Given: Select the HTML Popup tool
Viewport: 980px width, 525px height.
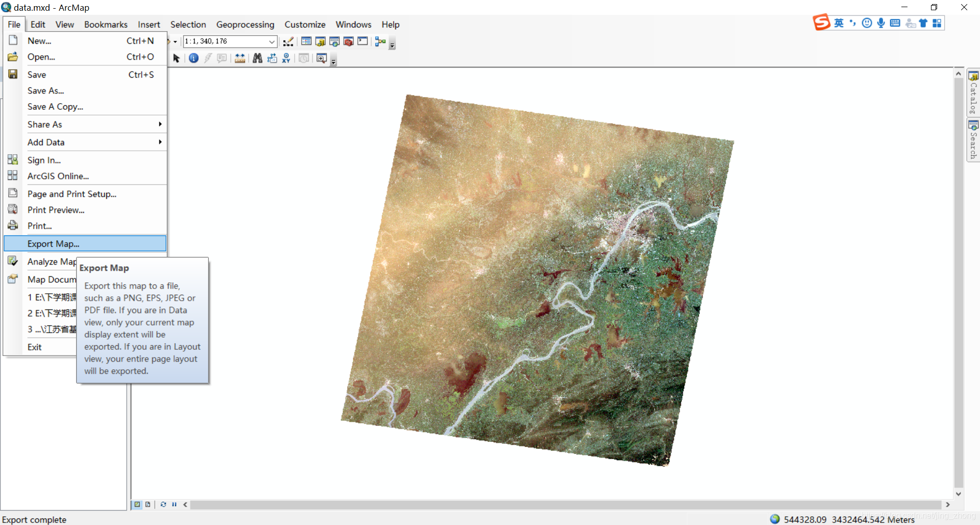Looking at the screenshot, I should (x=222, y=58).
